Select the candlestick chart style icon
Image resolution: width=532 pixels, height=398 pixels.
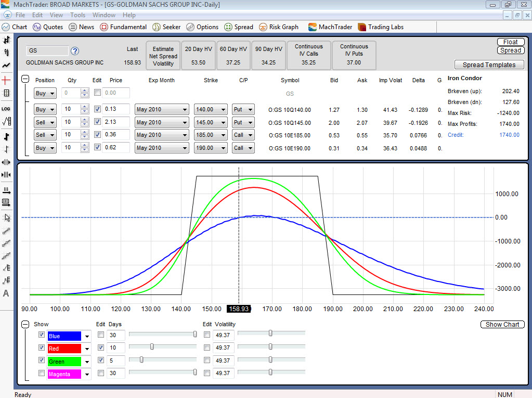tap(6, 53)
